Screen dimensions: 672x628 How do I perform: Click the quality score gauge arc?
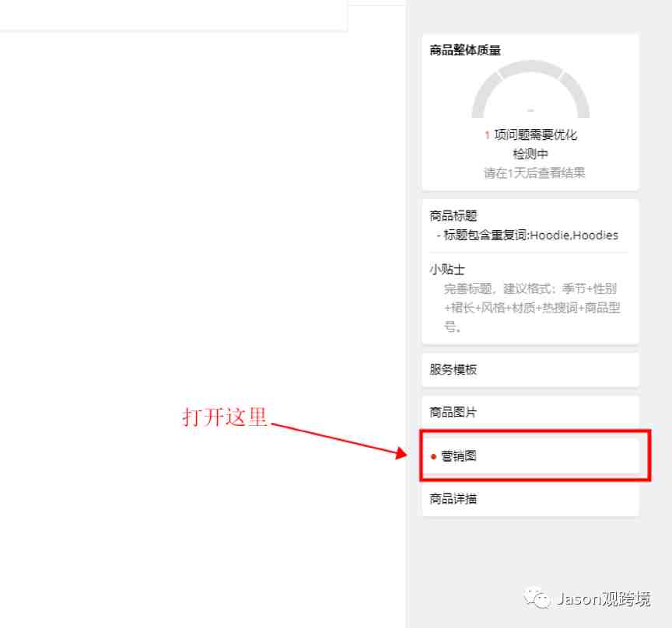pos(530,89)
